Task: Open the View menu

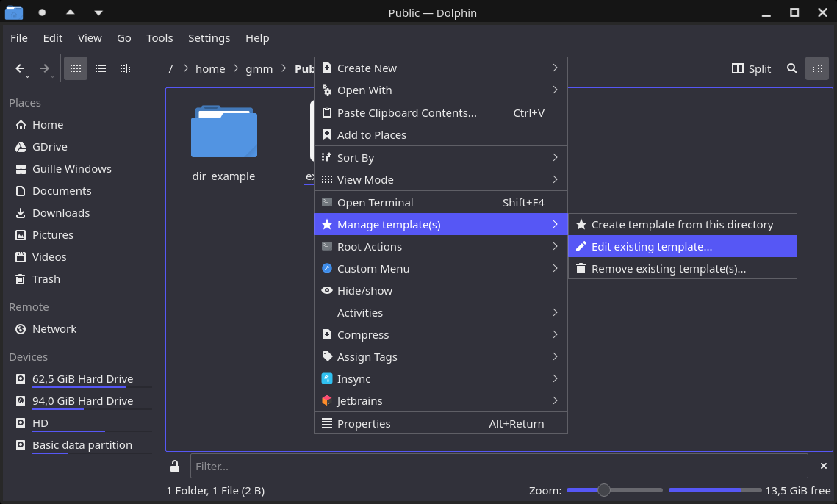Action: click(90, 38)
